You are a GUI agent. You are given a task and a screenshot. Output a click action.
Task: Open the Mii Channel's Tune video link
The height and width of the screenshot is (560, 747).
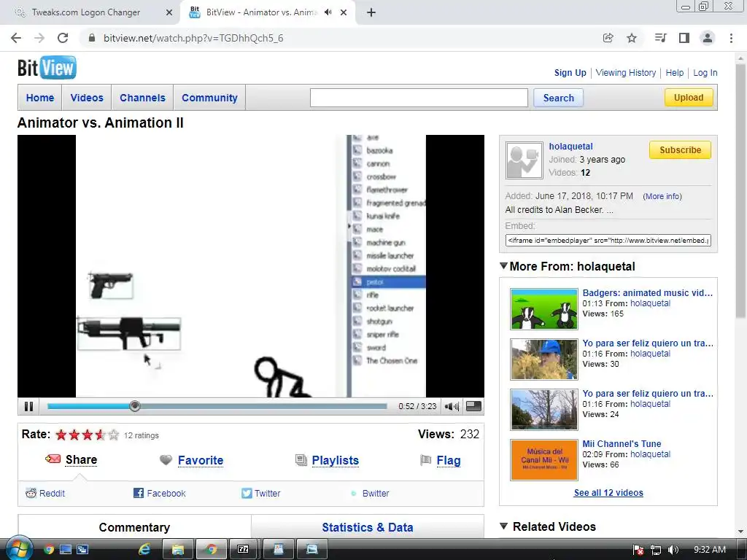pyautogui.click(x=622, y=444)
